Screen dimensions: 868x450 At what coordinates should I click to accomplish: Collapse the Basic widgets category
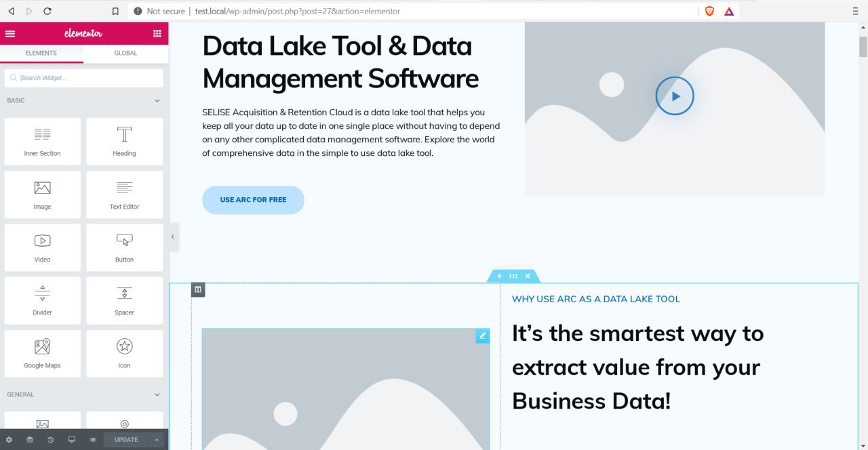point(84,100)
